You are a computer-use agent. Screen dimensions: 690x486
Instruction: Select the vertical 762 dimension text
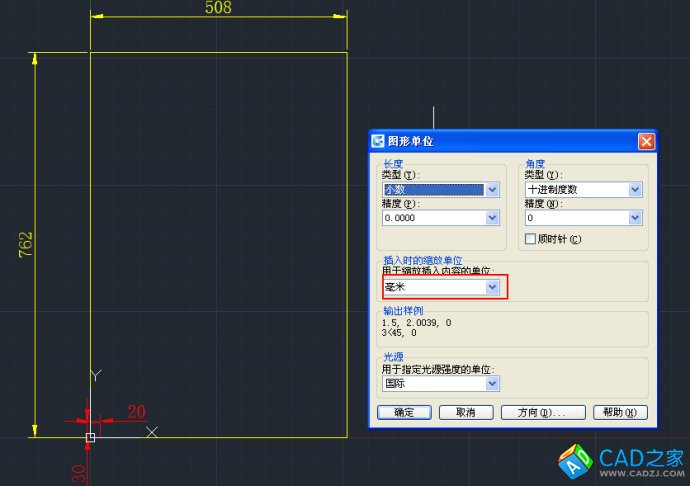pos(27,245)
